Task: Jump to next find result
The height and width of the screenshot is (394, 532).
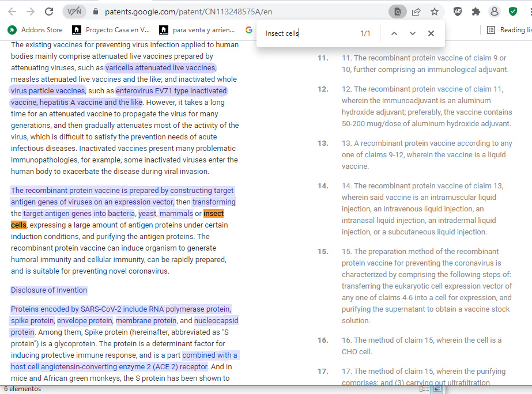Action: (413, 33)
